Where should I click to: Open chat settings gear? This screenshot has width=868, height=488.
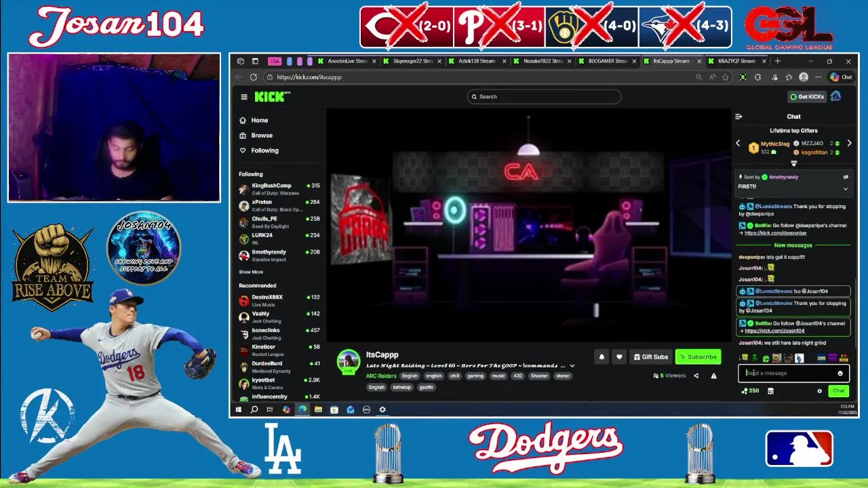819,391
